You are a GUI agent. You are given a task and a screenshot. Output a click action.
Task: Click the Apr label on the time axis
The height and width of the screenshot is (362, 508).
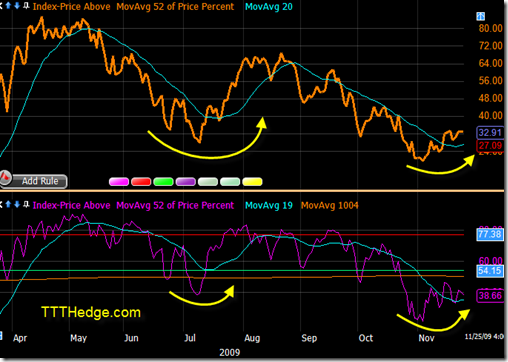click(20, 338)
